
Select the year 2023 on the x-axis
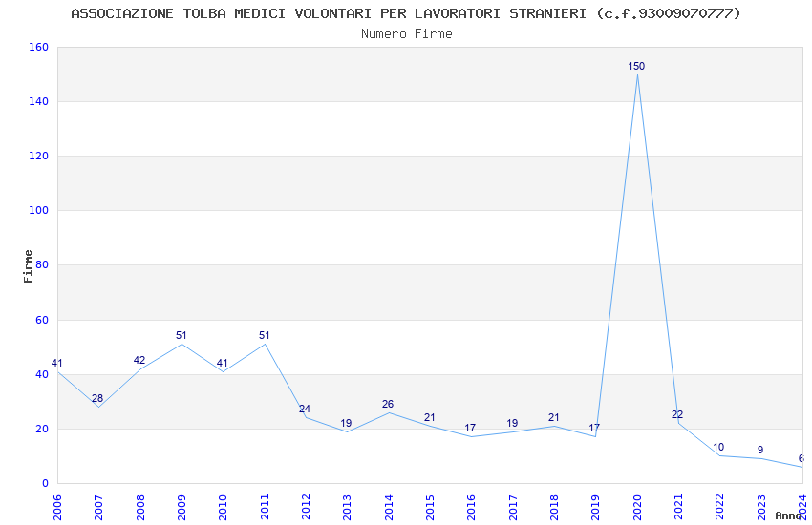pos(761,508)
